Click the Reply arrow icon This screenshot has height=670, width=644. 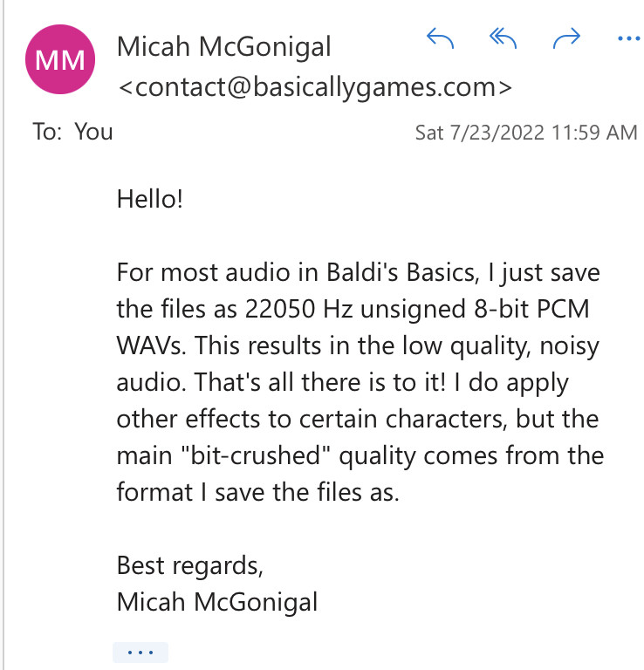tap(441, 38)
